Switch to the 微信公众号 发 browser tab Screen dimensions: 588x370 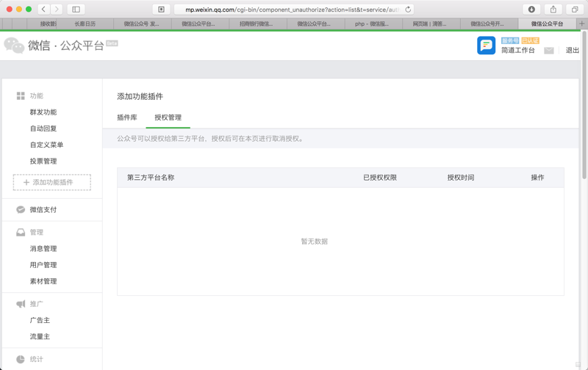(x=141, y=23)
